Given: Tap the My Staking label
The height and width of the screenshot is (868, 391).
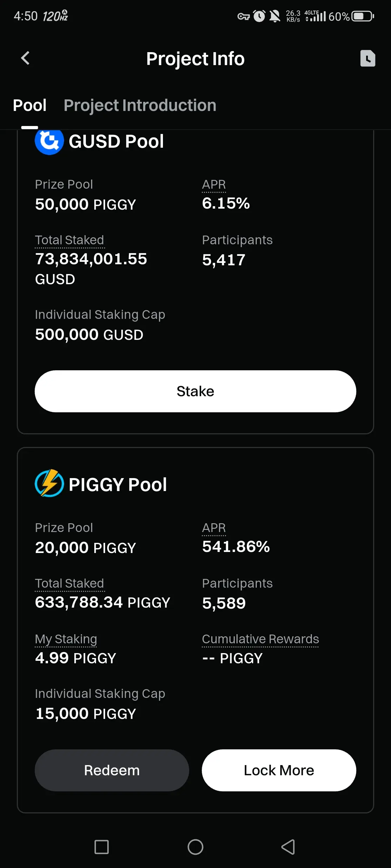Looking at the screenshot, I should (66, 639).
